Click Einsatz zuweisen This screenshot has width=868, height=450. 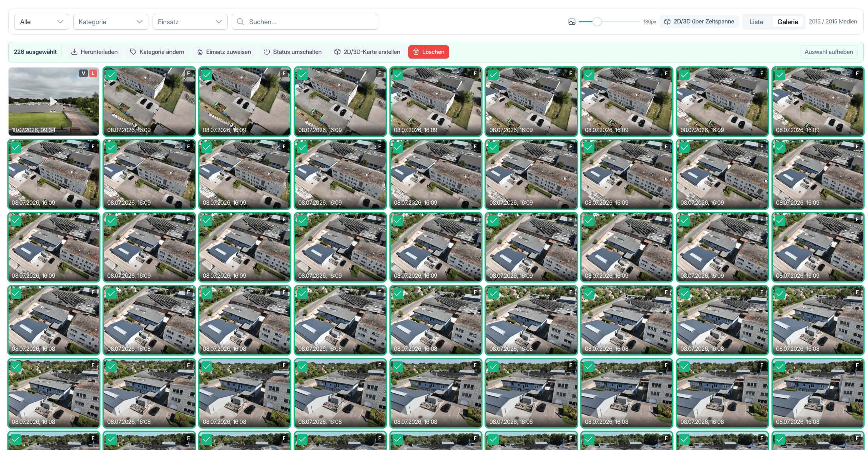pos(224,52)
